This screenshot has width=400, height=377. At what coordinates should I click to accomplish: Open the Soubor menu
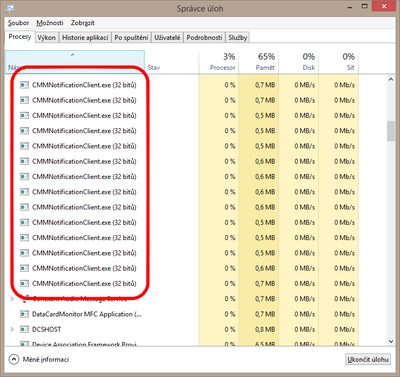point(18,23)
